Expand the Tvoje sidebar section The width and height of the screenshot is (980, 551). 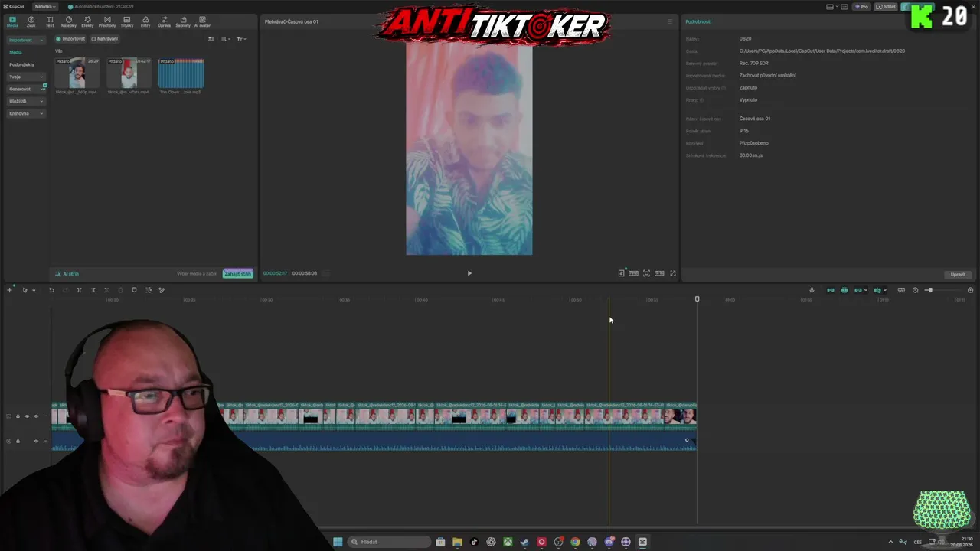[25, 77]
